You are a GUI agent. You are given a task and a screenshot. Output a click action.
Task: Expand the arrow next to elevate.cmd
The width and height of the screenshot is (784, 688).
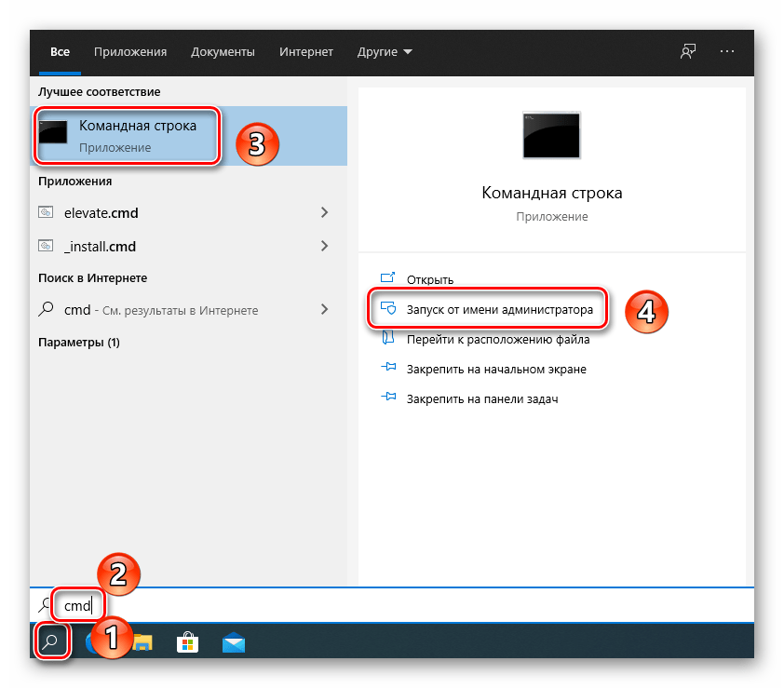point(324,213)
